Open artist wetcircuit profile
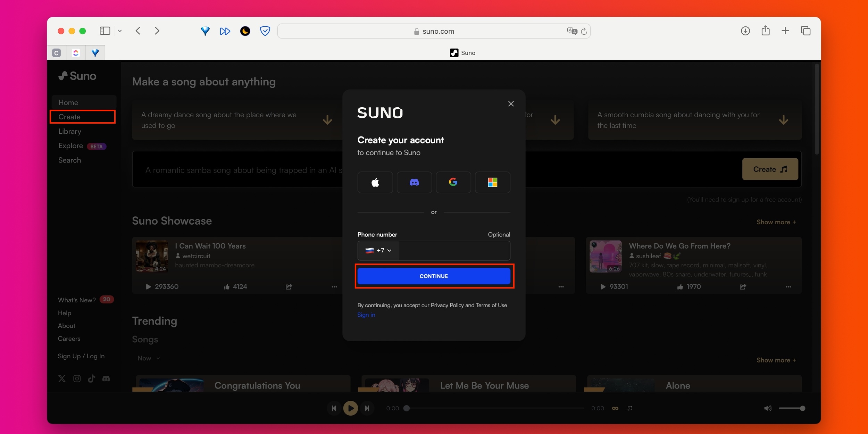 [196, 256]
